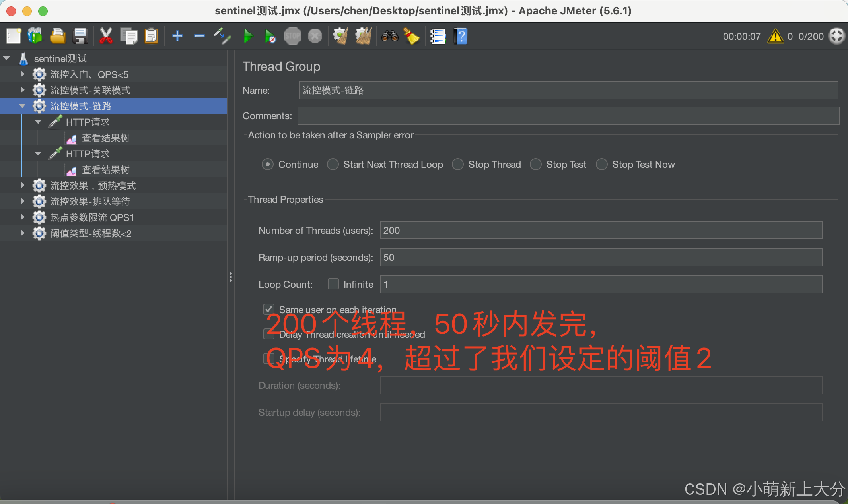Screen dimensions: 848x504
Task: Click the yellow warning log icon
Action: coord(775,36)
